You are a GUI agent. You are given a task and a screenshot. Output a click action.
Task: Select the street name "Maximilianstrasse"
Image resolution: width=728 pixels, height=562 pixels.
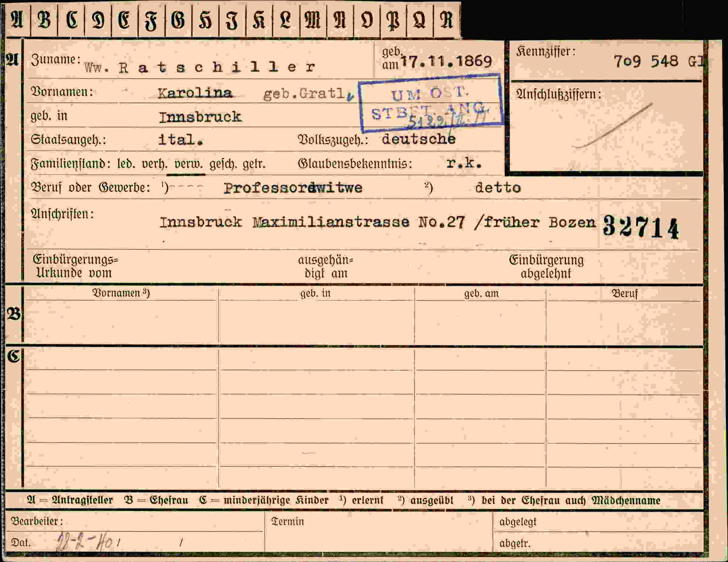pos(331,222)
